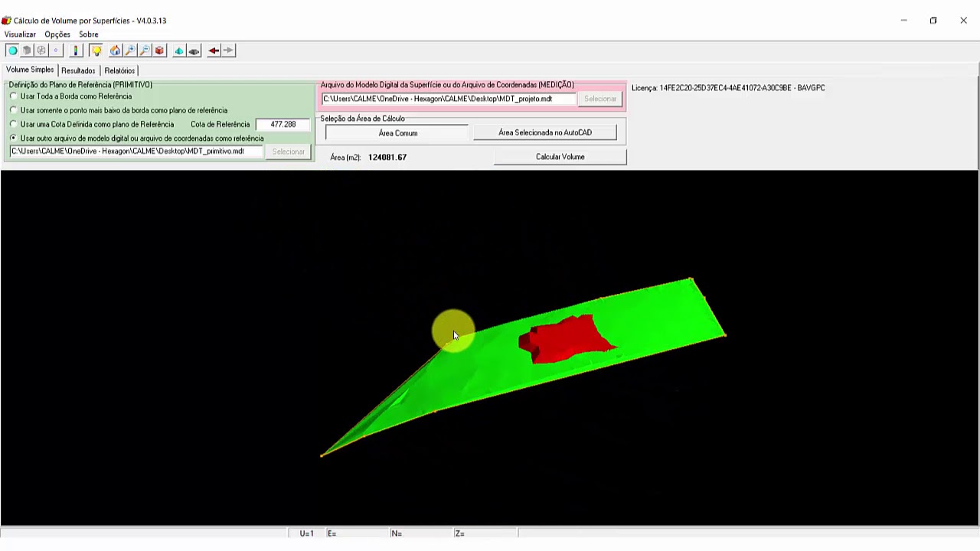
Task: Click the Calcular Volume button
Action: click(560, 157)
